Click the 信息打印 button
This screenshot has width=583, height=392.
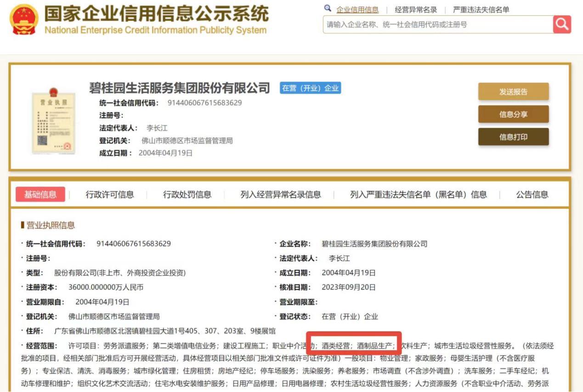(x=513, y=136)
